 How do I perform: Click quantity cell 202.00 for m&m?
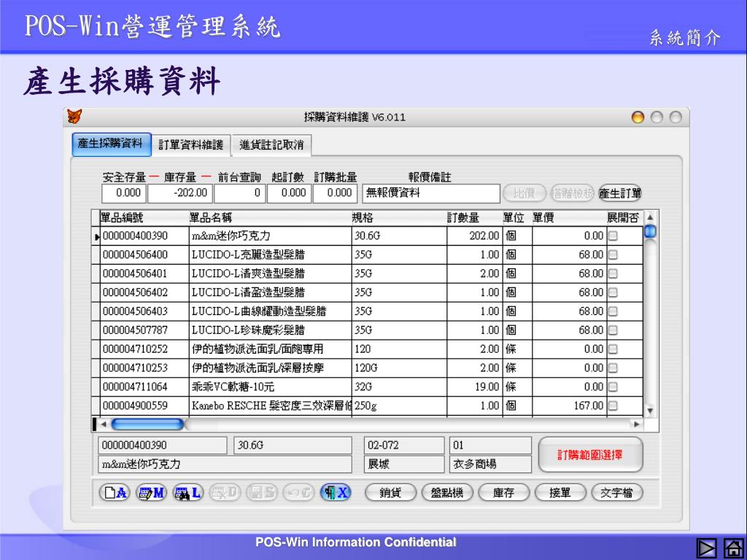[x=474, y=236]
